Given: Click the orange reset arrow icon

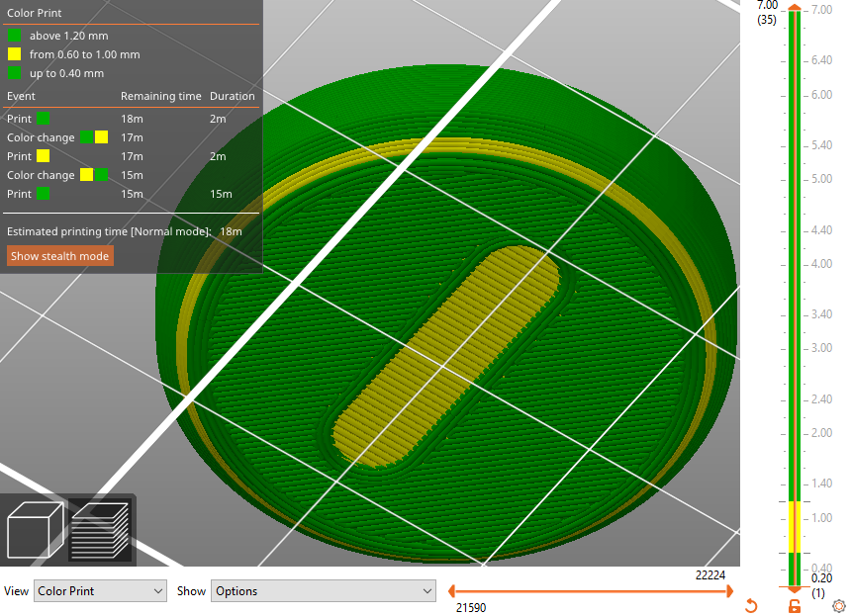Looking at the screenshot, I should click(751, 606).
